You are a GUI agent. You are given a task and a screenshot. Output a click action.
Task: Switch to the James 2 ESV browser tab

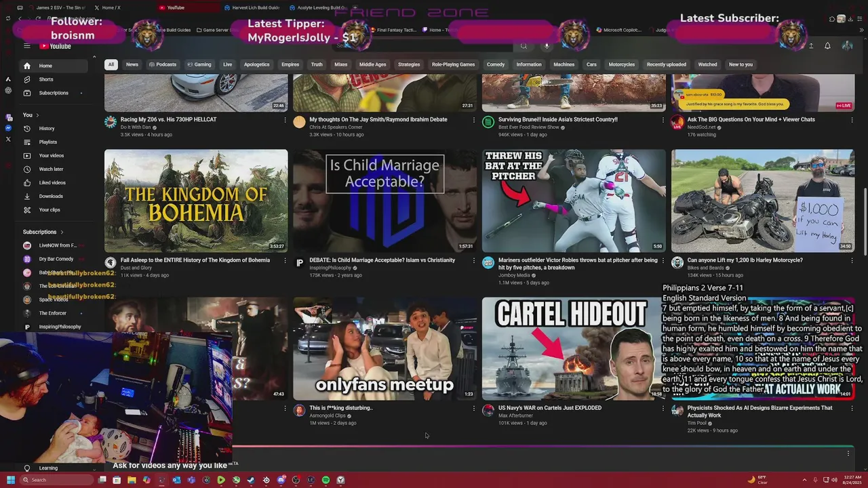pyautogui.click(x=58, y=7)
